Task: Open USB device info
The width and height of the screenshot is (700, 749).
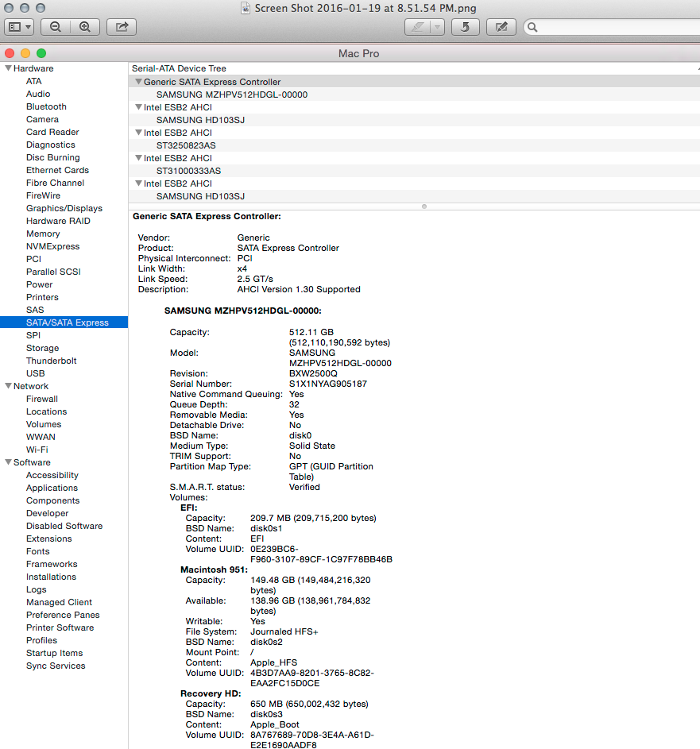Action: pyautogui.click(x=36, y=373)
